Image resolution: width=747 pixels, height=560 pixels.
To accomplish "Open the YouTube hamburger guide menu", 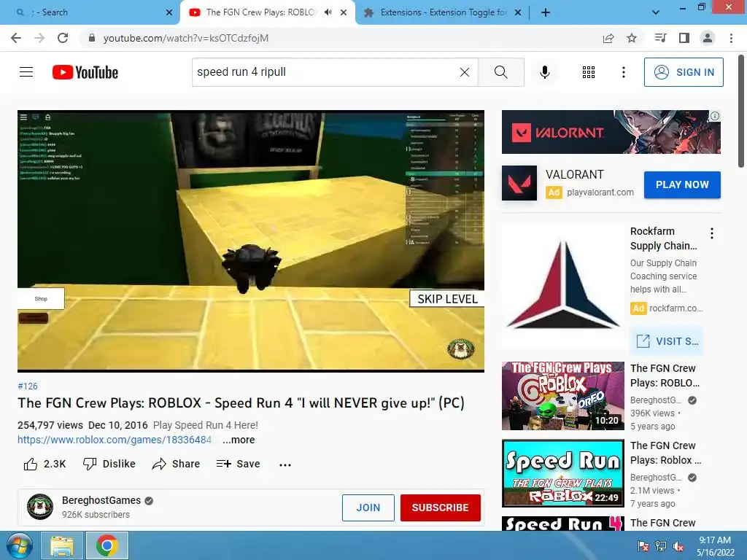I will [26, 72].
